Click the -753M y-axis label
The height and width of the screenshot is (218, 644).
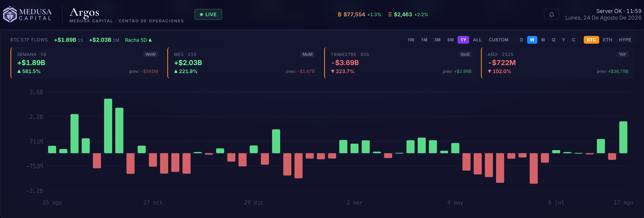tap(35, 166)
